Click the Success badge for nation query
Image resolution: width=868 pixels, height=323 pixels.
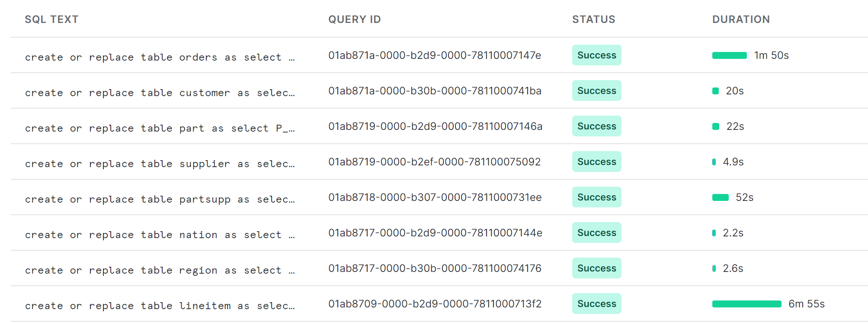pyautogui.click(x=596, y=233)
